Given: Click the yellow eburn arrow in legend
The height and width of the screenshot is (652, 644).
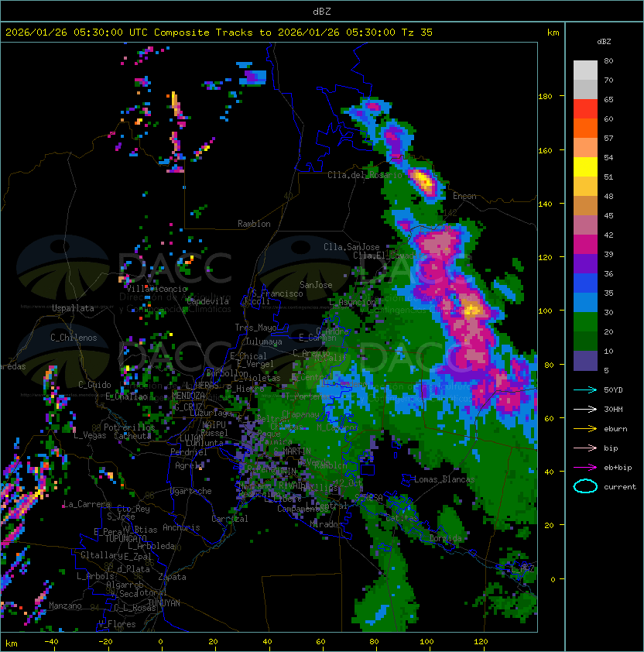Looking at the screenshot, I should tap(585, 429).
